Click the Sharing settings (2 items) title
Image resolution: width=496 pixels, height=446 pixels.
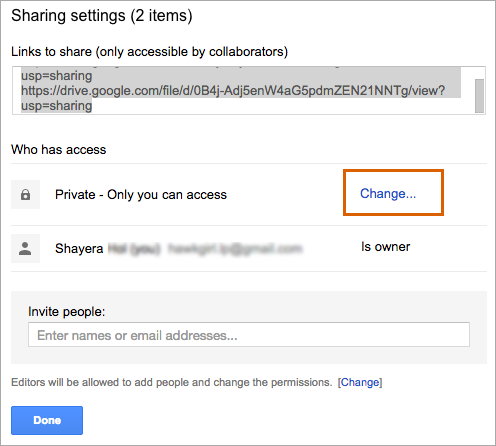click(x=102, y=16)
